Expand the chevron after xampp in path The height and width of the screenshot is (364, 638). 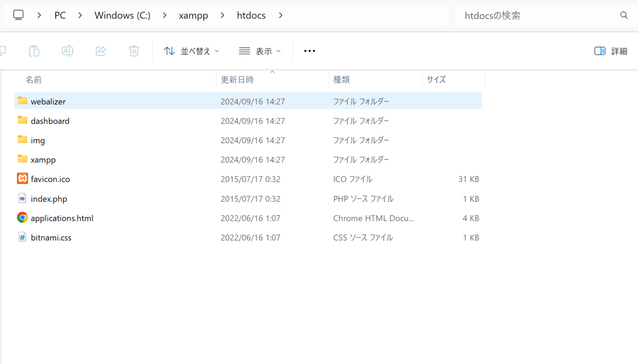223,15
